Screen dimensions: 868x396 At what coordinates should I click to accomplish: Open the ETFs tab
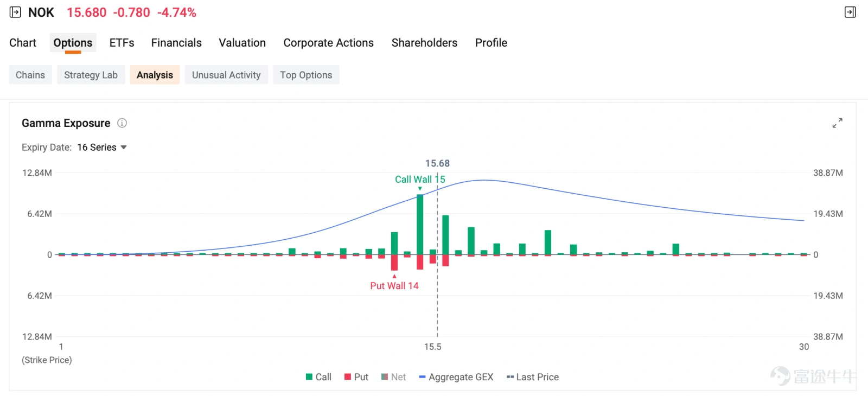coord(122,43)
